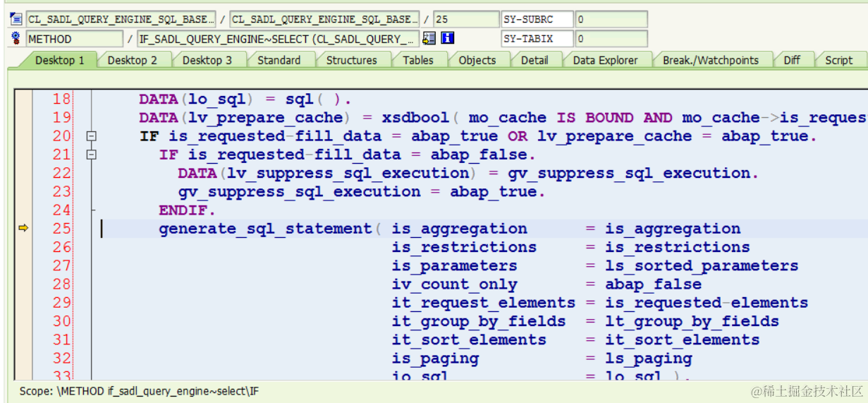Click the first CL_SADL_QUERY_ENGINE_SQL_BASE program field
868x403 pixels.
[x=121, y=19]
